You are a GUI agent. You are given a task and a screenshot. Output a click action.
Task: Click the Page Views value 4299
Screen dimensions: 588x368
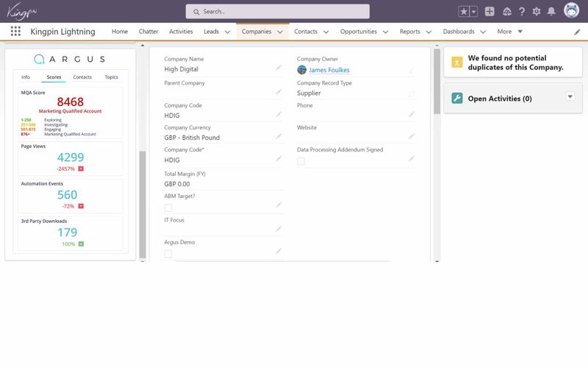click(x=71, y=158)
